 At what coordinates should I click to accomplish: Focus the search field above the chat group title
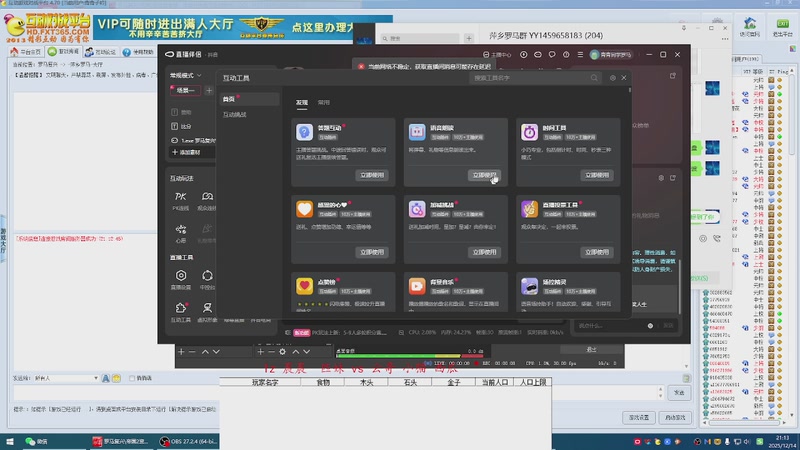click(x=420, y=38)
